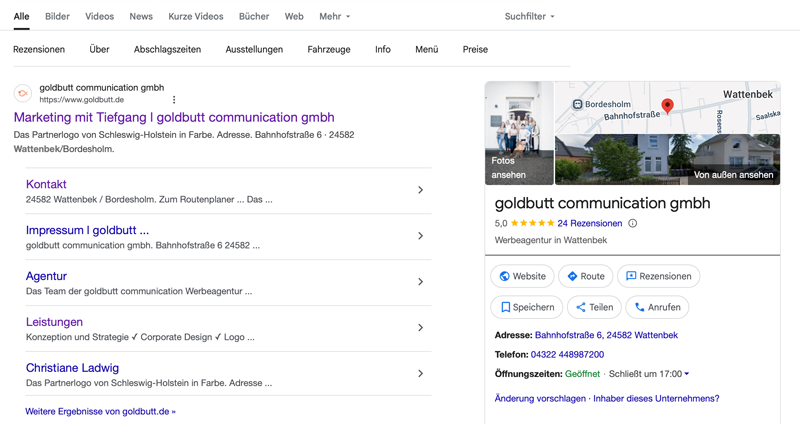The height and width of the screenshot is (424, 800).
Task: Expand the Leistungen sitelink arrow
Action: pos(420,328)
